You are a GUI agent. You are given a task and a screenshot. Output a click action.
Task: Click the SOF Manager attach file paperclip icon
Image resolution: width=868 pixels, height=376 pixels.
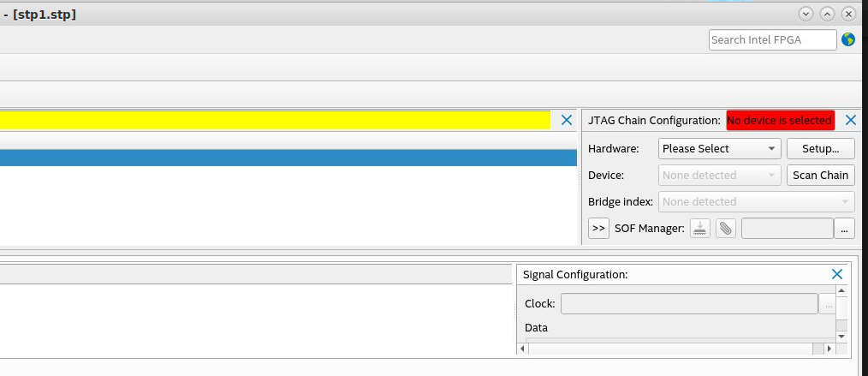click(725, 229)
